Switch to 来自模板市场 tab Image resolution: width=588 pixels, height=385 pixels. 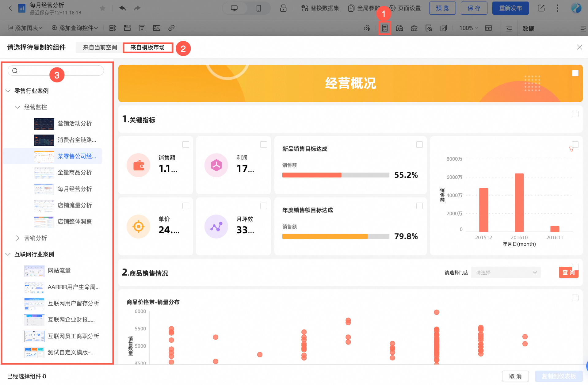click(x=147, y=48)
